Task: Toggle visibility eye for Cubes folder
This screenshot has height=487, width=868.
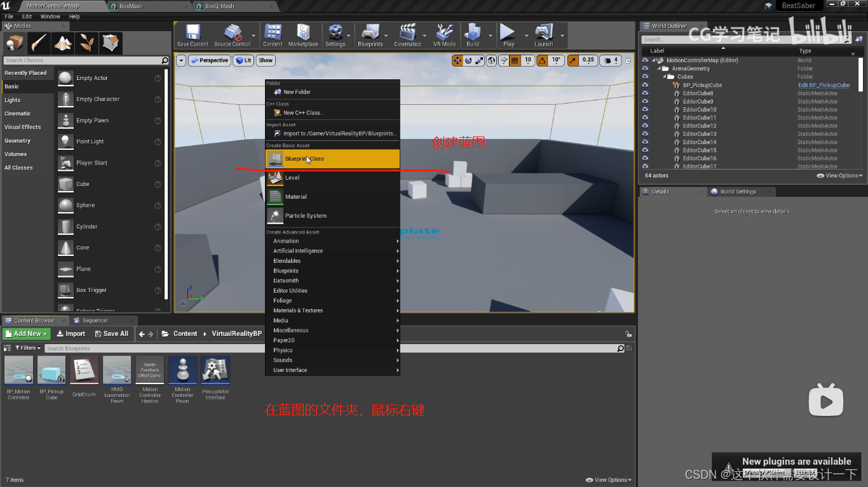Action: pyautogui.click(x=646, y=77)
